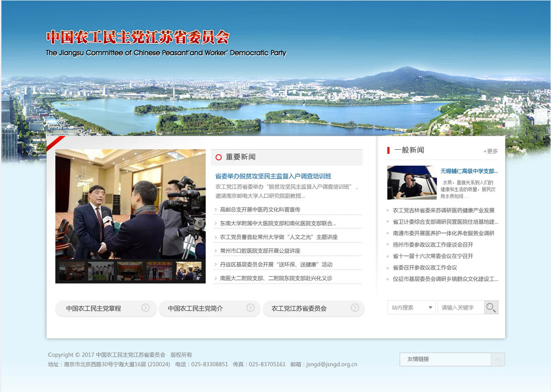The image size is (551, 392).
Task: Open the 友情链接 dropdown list
Action: pos(445,359)
